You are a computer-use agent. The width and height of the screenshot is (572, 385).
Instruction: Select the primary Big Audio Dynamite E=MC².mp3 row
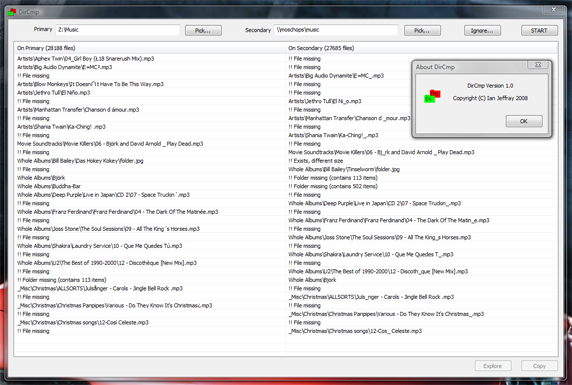tap(65, 67)
